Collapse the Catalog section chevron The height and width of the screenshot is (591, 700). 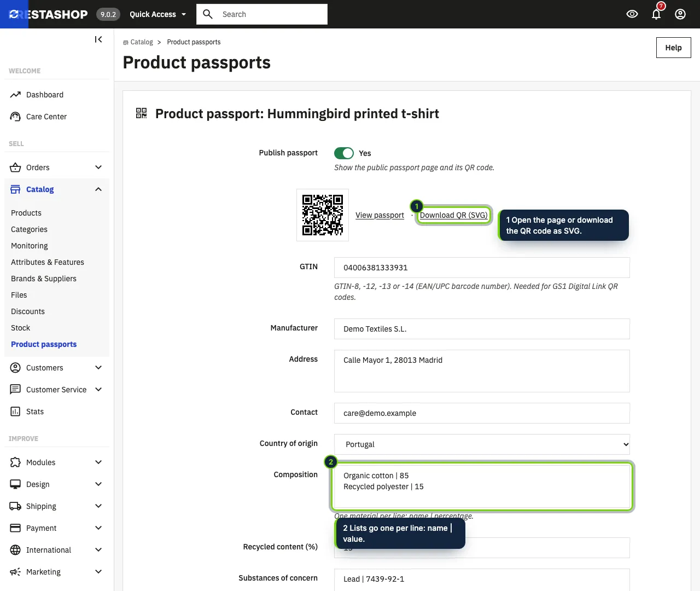(x=98, y=189)
